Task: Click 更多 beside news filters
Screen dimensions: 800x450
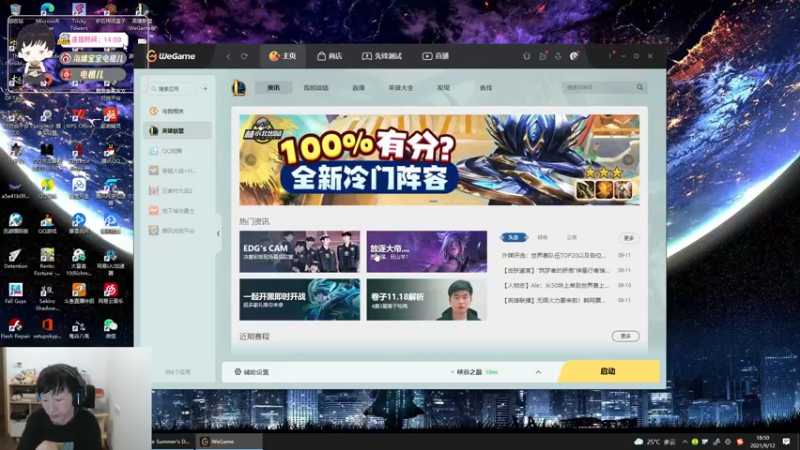Action: tap(629, 238)
